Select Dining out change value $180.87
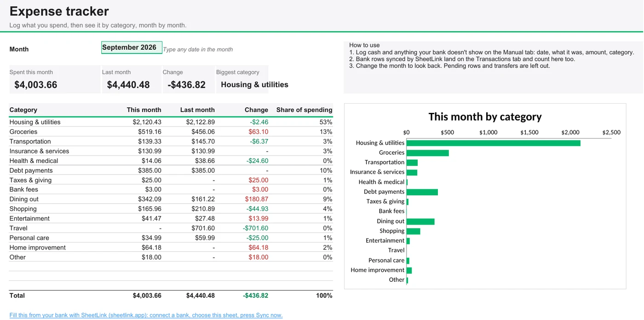Screen dimensions: 644x320 click(x=256, y=199)
